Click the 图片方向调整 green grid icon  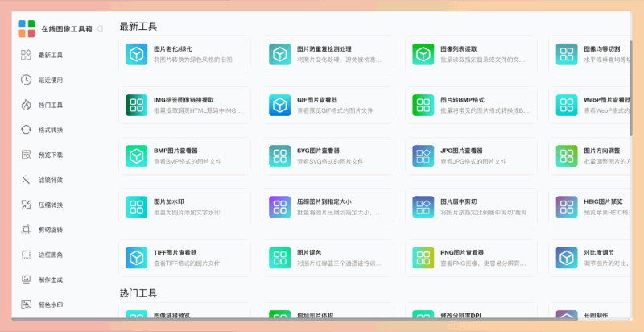tap(567, 156)
